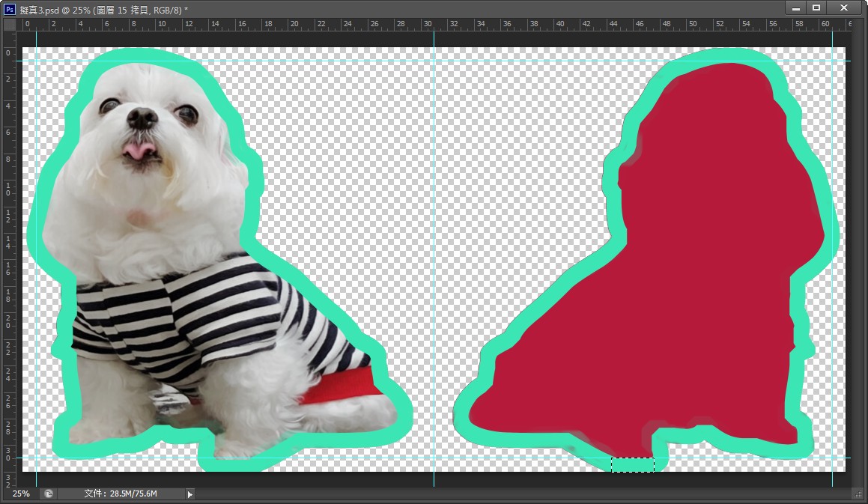Click the 擬真3.psd document title bar
868x504 pixels.
pos(374,8)
